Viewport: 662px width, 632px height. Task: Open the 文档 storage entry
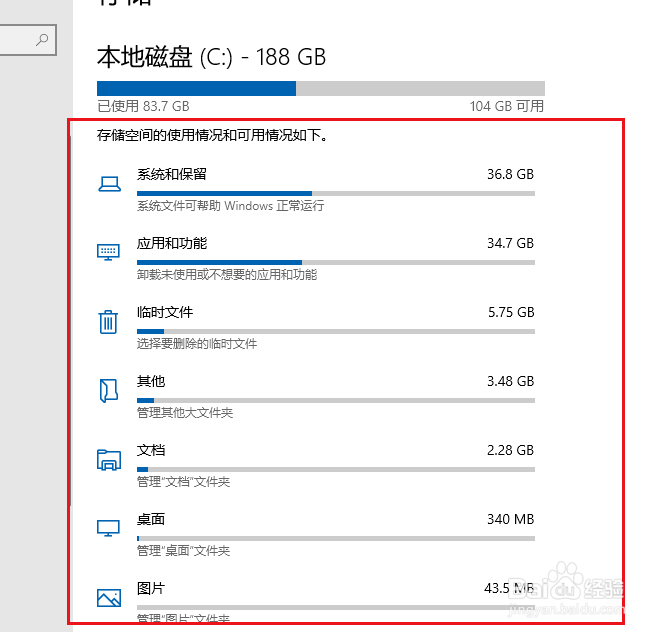coord(315,465)
